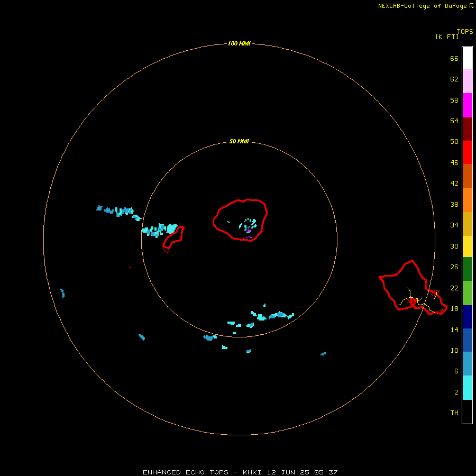Screen dimensions: 476x476
Task: Click the 18 value on the legend
Action: pos(454,308)
